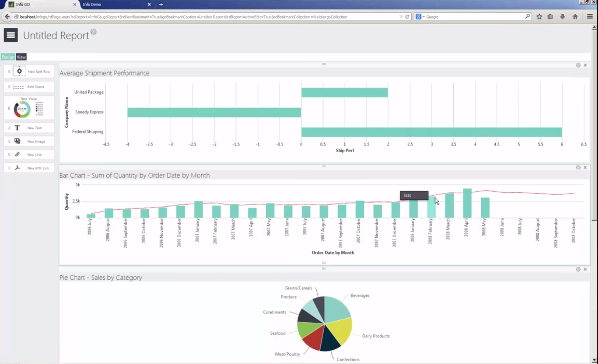The height and width of the screenshot is (364, 598).
Task: Remove the Pie Chart panel
Action: tap(585, 269)
